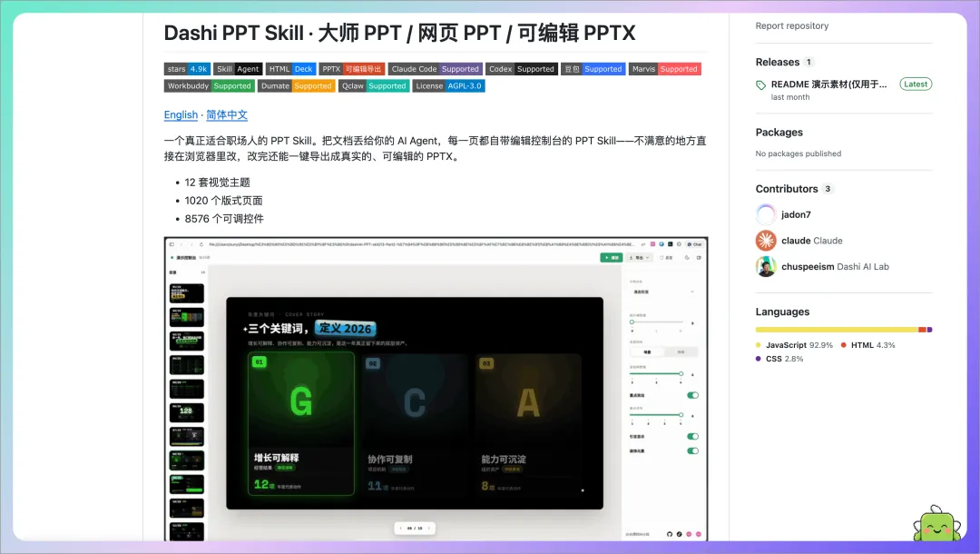Open the Releases heading link
The height and width of the screenshot is (554, 980).
(x=778, y=62)
